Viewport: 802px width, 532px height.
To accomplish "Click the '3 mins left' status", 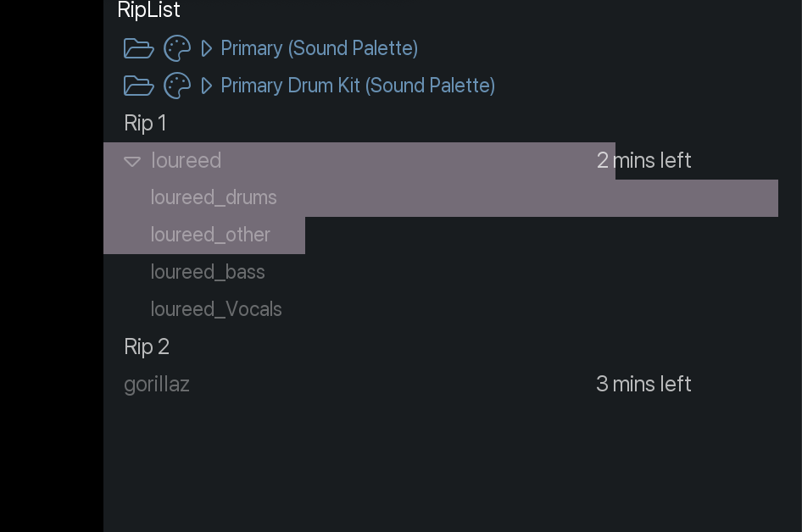I will click(x=643, y=384).
